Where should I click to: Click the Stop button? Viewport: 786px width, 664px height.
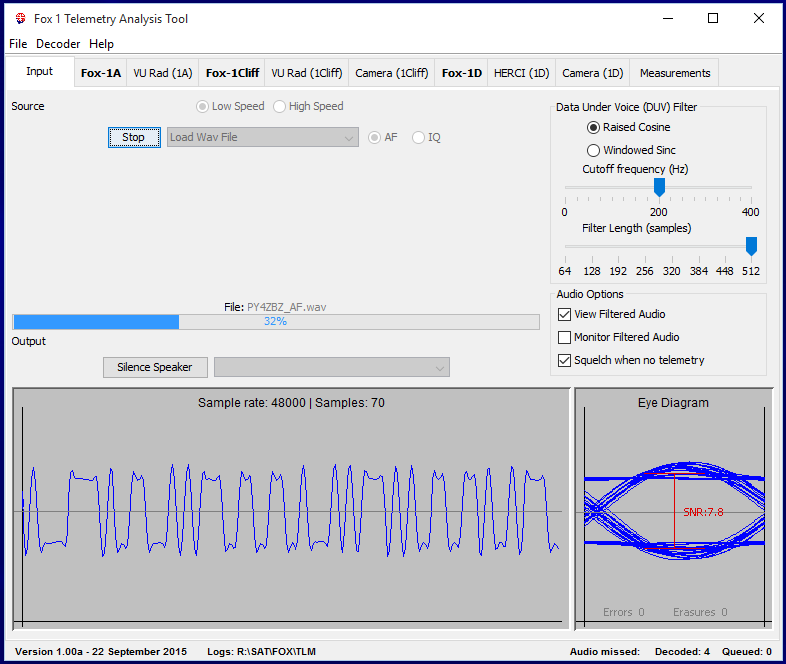click(x=134, y=137)
